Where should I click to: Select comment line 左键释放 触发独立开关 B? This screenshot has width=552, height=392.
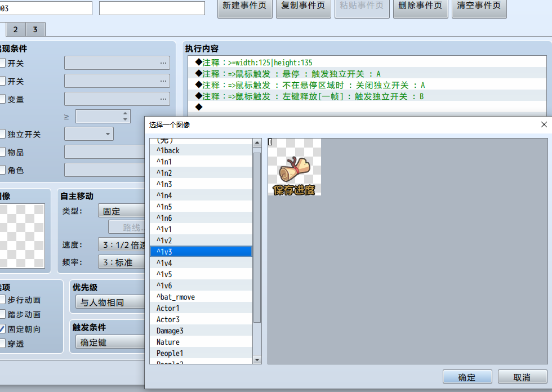click(x=367, y=96)
